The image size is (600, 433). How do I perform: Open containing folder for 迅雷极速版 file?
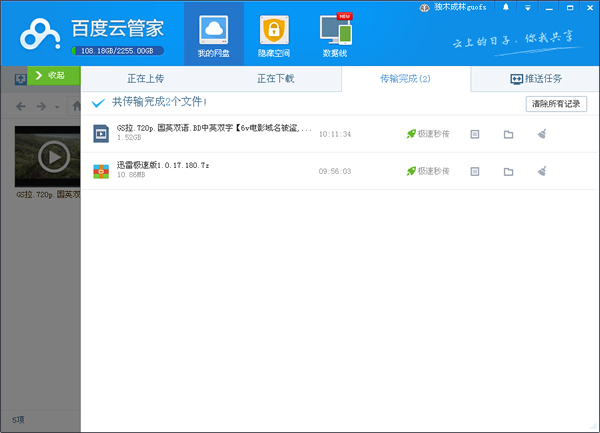click(x=508, y=171)
